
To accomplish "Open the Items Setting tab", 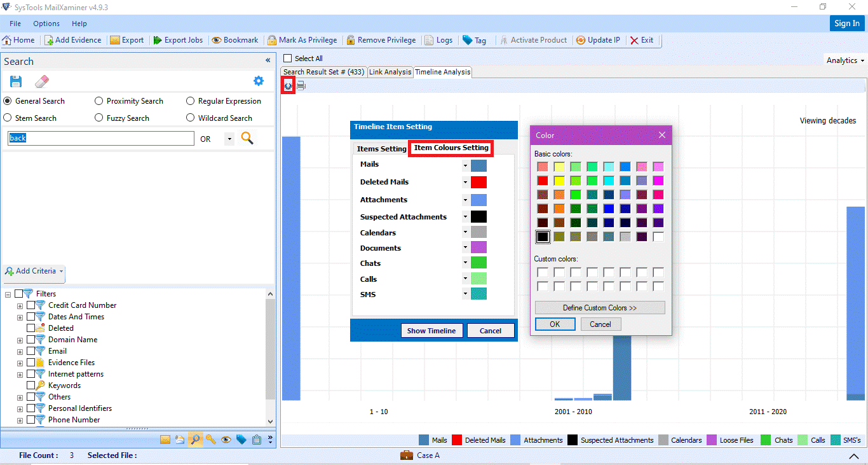I will [x=381, y=149].
